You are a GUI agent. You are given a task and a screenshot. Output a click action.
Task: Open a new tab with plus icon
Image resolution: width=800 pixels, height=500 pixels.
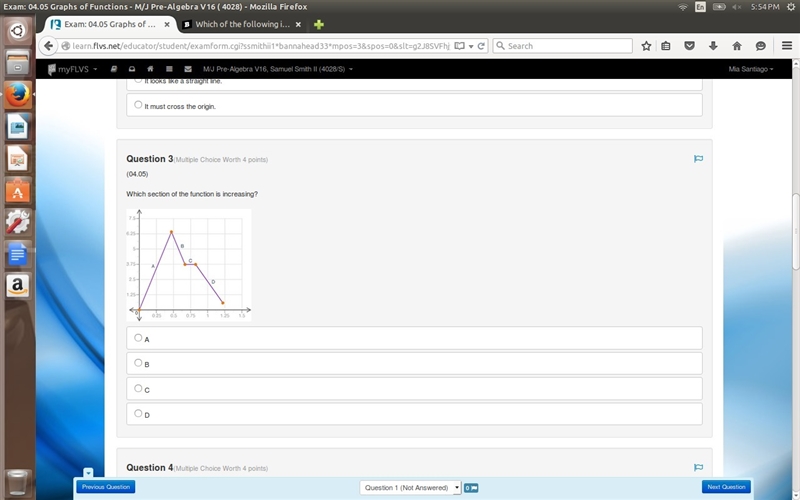tap(319, 24)
